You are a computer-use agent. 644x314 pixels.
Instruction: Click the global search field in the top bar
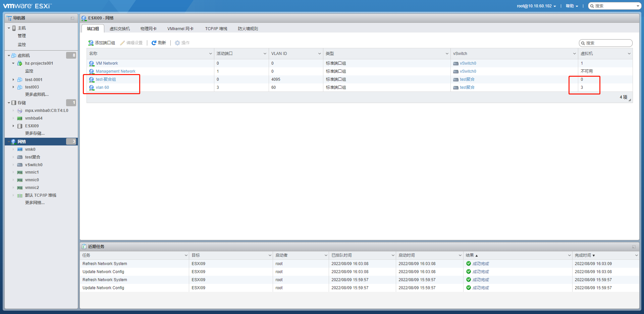pyautogui.click(x=615, y=6)
